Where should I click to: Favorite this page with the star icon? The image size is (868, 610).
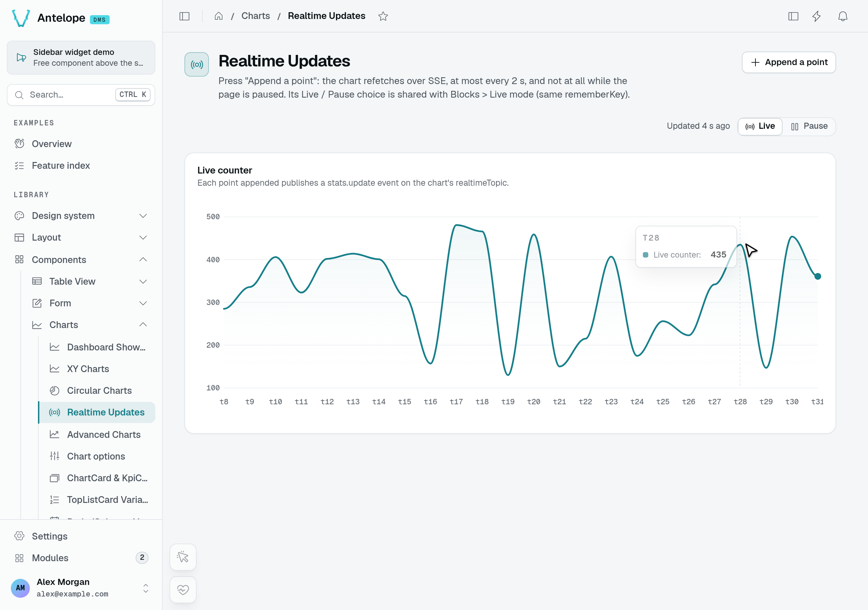383,16
